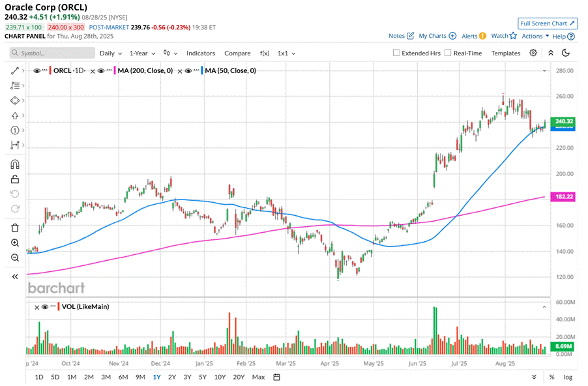Open the 1-Year period dropdown
This screenshot has height=386, width=588.
coord(143,53)
